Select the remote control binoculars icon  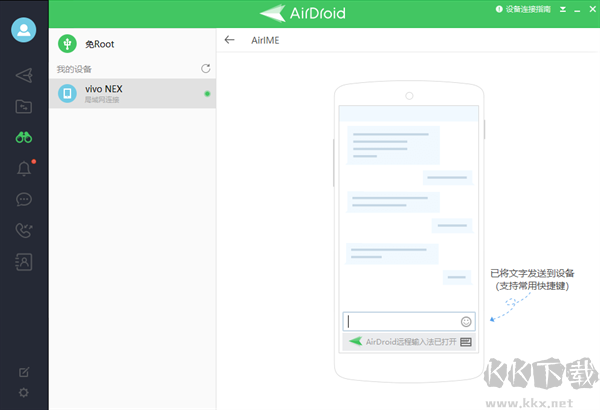(24, 137)
